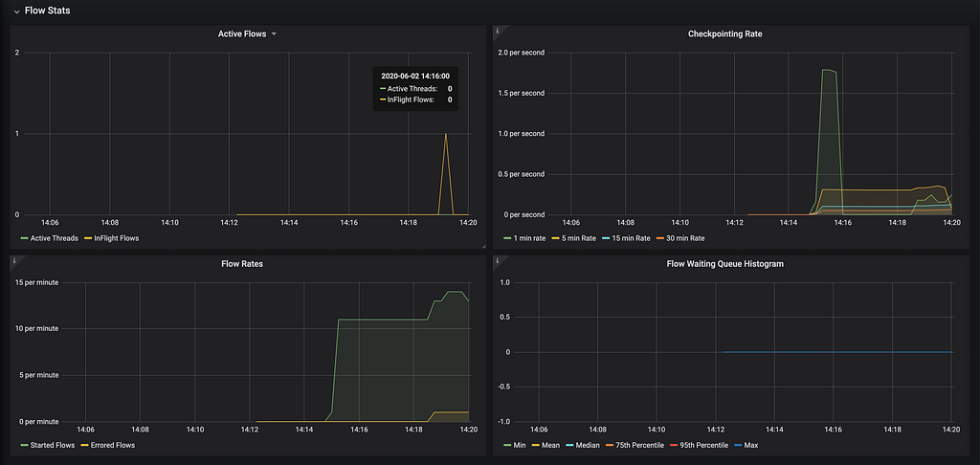Open color picker for Min legend swatch

pos(507,445)
